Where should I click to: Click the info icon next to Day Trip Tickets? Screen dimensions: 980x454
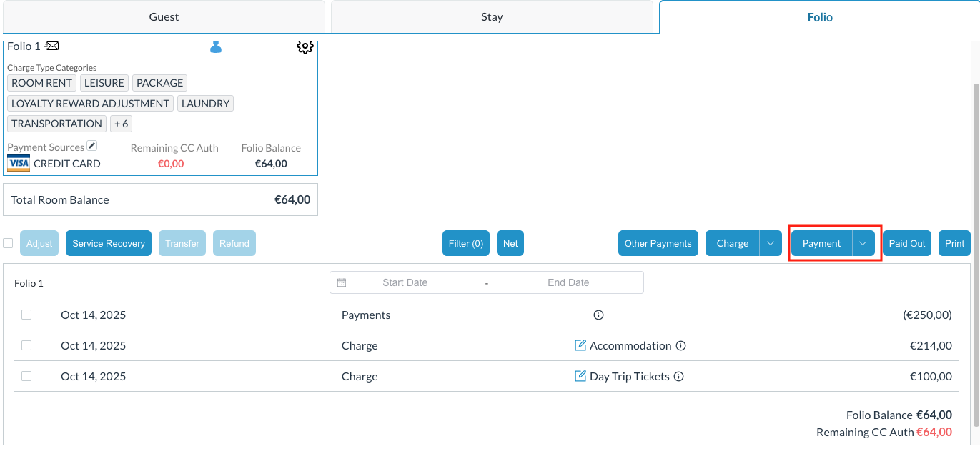pyautogui.click(x=679, y=377)
